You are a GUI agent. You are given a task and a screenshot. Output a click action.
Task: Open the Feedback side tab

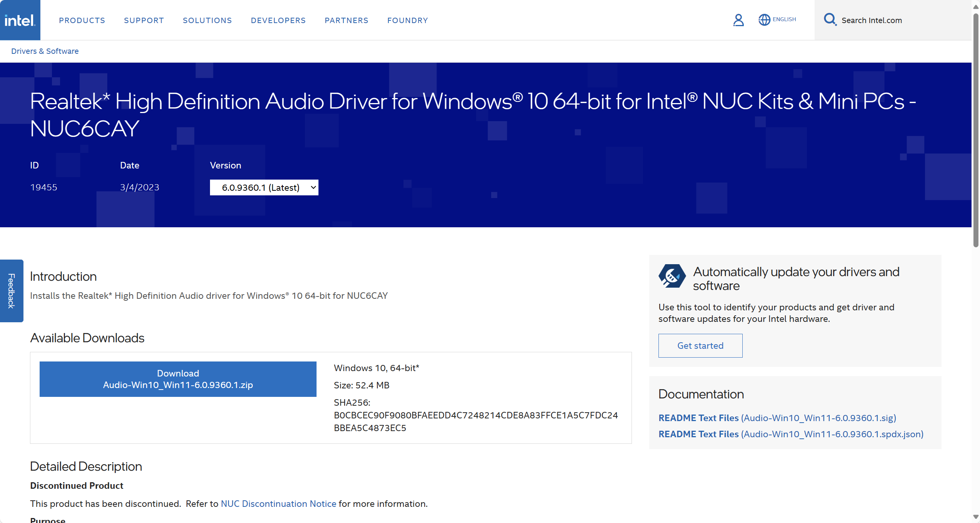(12, 291)
